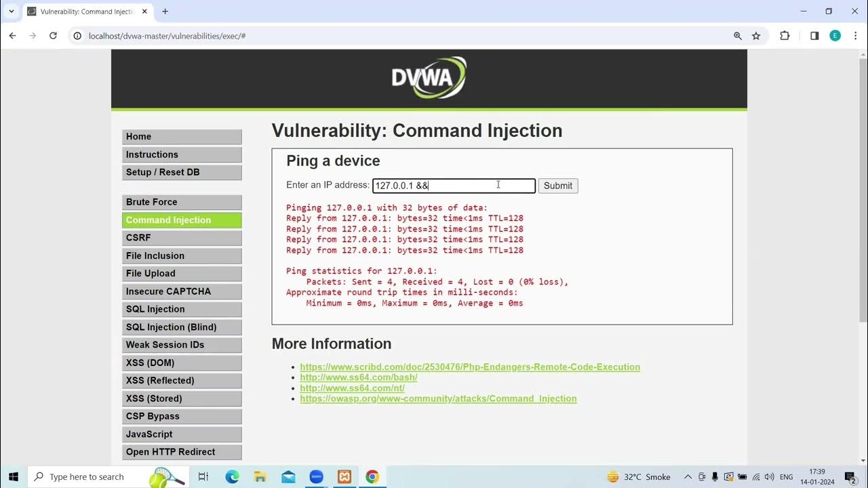View site information icon in address bar
The width and height of the screenshot is (868, 488).
[x=77, y=36]
